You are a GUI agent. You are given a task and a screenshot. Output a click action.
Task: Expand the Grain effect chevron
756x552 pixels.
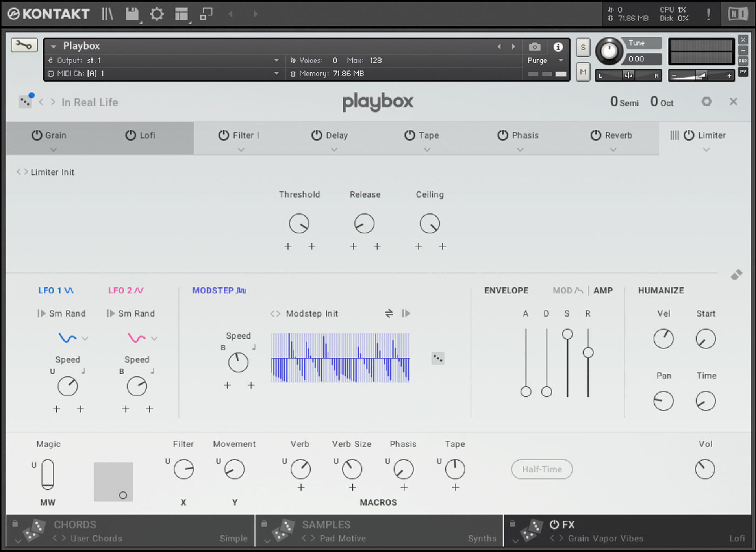[54, 150]
